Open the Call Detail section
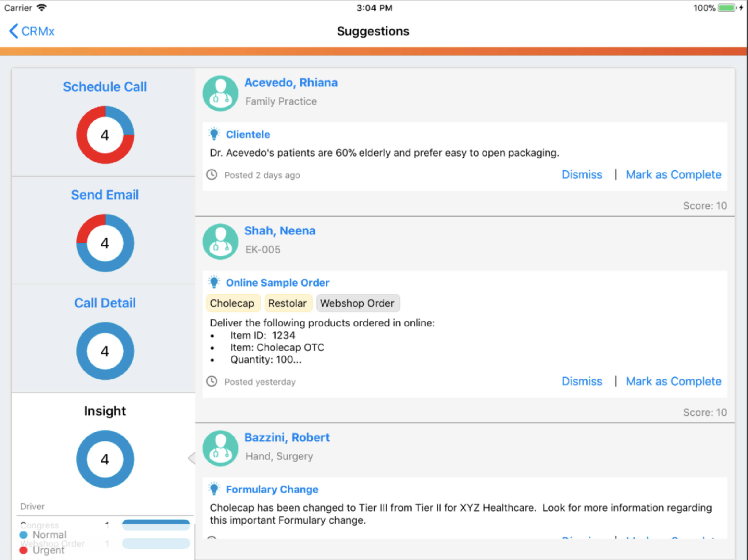Viewport: 748px width, 560px height. click(105, 303)
